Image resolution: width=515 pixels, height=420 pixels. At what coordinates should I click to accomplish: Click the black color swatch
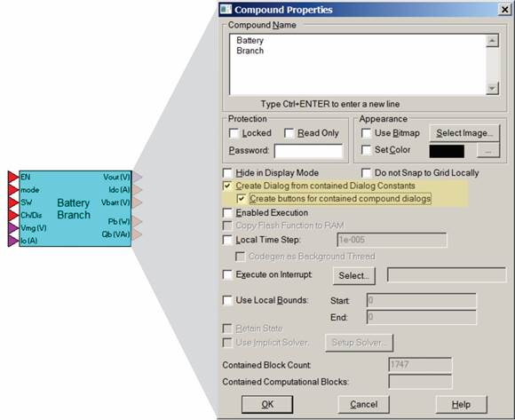tap(447, 151)
